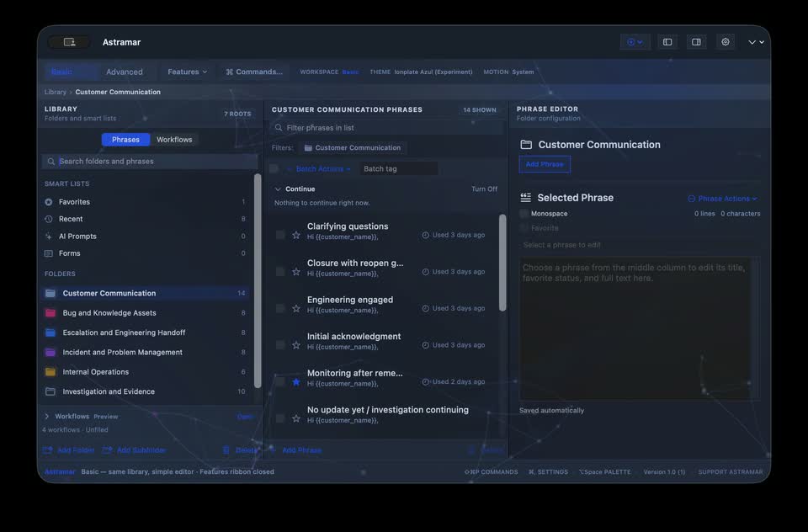Click the Forms list icon
The height and width of the screenshot is (532, 808).
(x=49, y=253)
